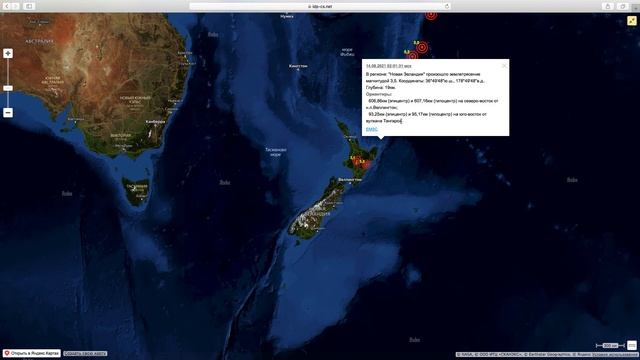Click the depth line in the balloon

pyautogui.click(x=381, y=87)
